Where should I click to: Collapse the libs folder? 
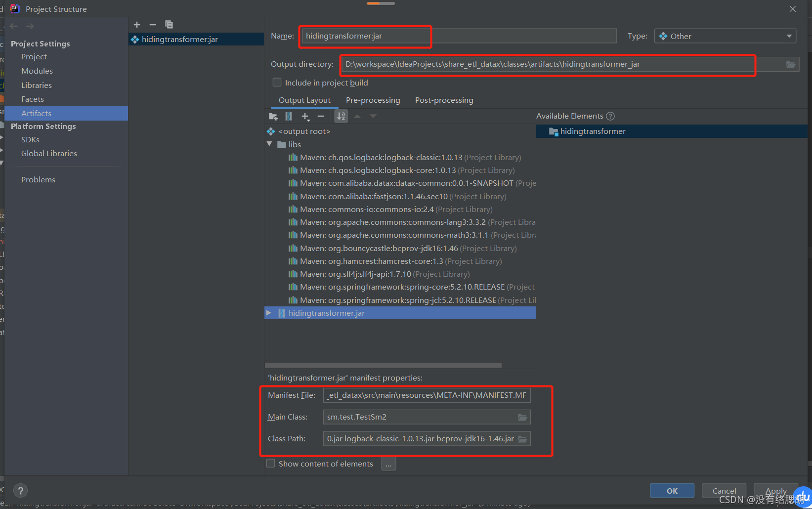(x=269, y=144)
